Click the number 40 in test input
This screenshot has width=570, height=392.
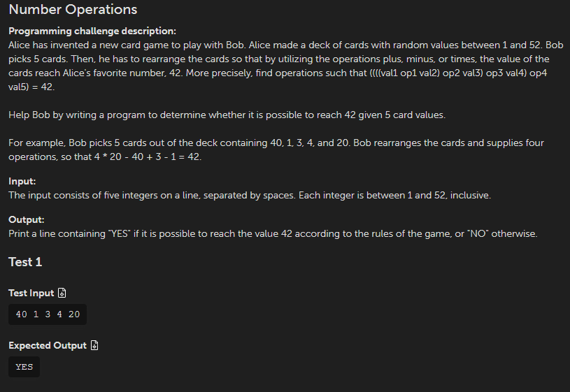tap(22, 314)
